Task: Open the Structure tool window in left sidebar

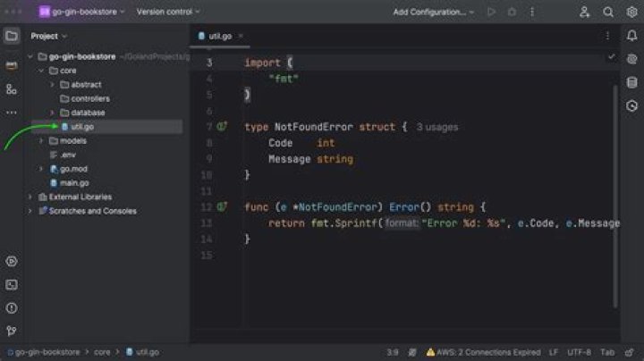Action: [x=11, y=89]
